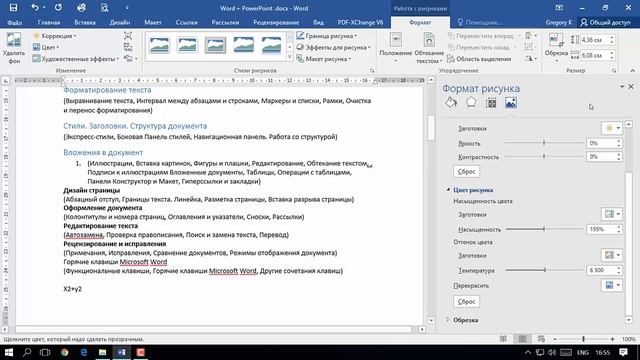Save the document via the quick access toolbar
The height and width of the screenshot is (360, 640).
[x=13, y=8]
